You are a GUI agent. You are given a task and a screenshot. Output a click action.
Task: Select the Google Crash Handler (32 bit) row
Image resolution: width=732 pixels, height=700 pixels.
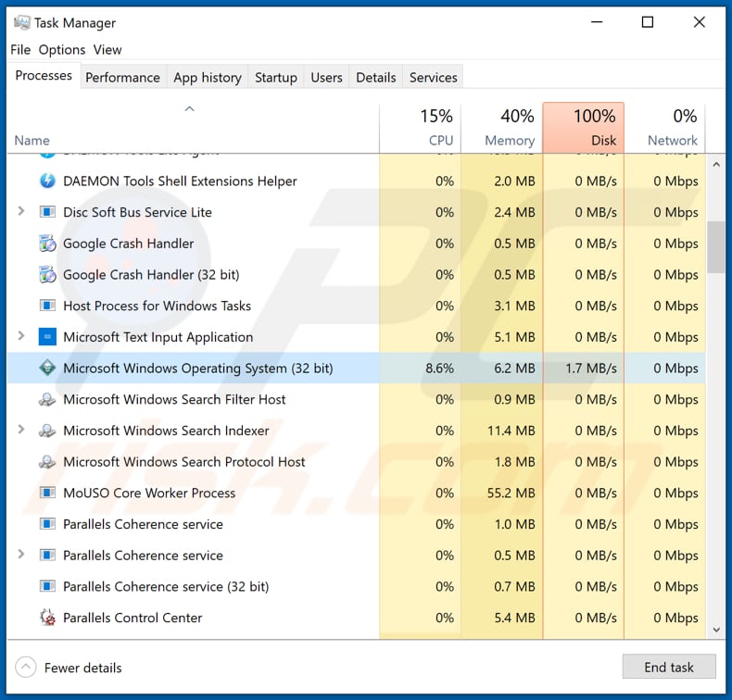pos(356,274)
